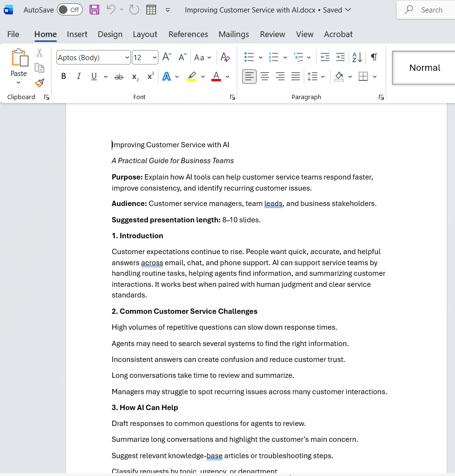Click the Redo icon

point(134,10)
